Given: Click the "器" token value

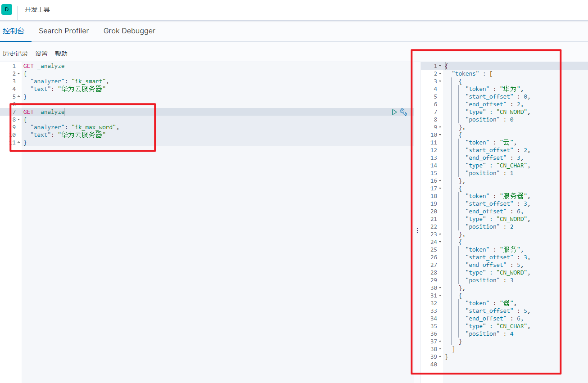Looking at the screenshot, I should (507, 303).
